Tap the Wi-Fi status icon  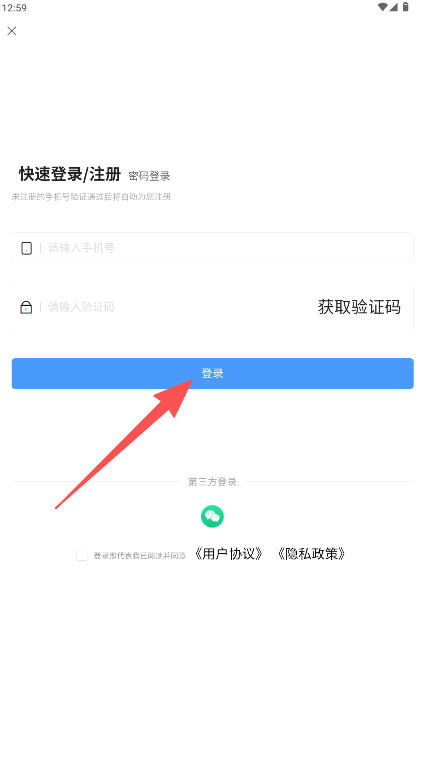pos(383,7)
